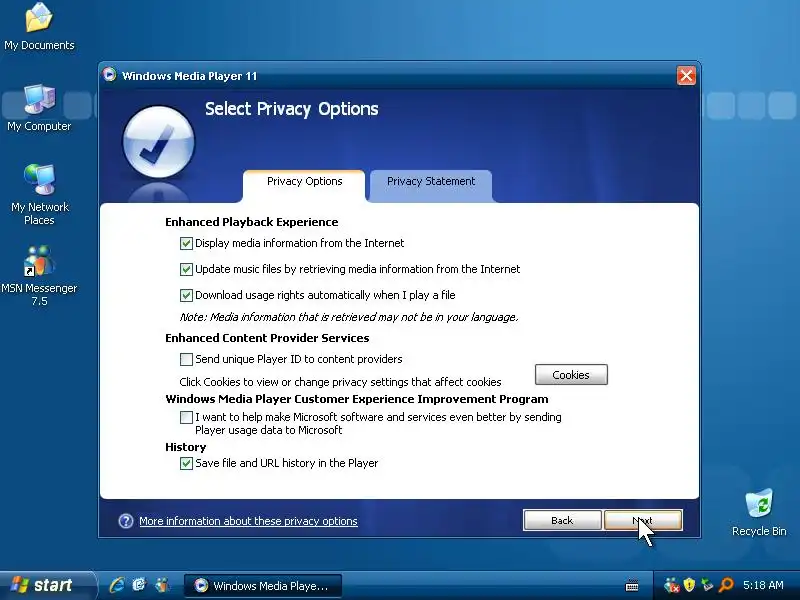The image size is (800, 600).
Task: Click the Outlook Express Quick Launch icon
Action: [x=139, y=585]
